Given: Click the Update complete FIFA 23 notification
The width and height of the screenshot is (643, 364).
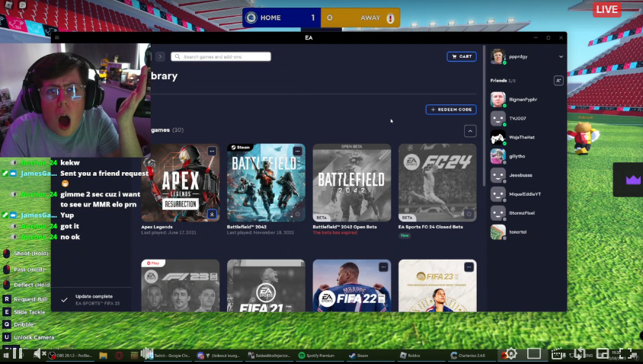Looking at the screenshot, I should point(91,299).
